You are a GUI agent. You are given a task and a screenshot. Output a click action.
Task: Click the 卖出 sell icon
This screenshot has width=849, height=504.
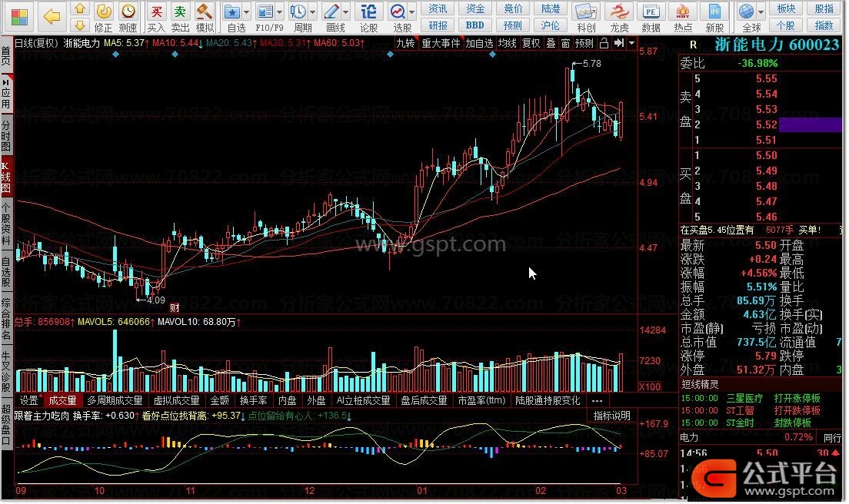tap(180, 18)
